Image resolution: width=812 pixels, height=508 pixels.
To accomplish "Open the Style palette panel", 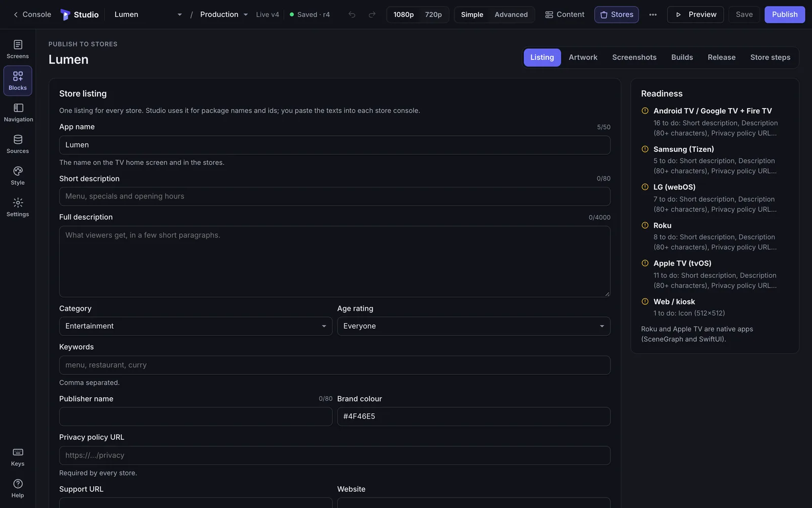I will [x=18, y=175].
